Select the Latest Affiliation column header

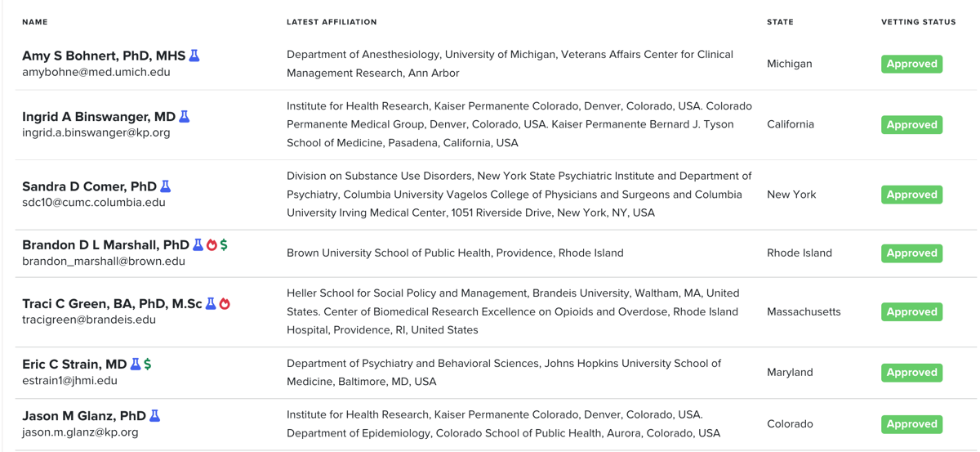332,22
